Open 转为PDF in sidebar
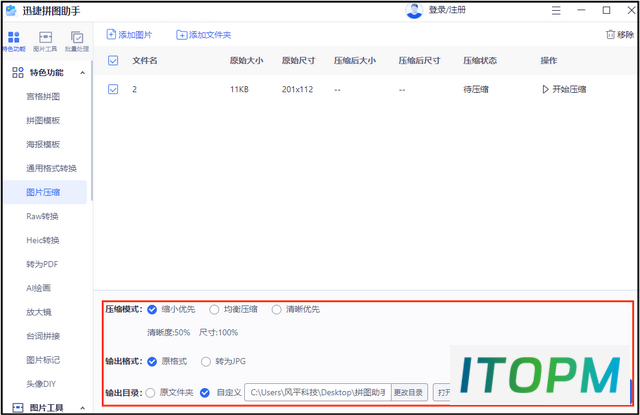Viewport: 640px width, 415px height. [42, 264]
